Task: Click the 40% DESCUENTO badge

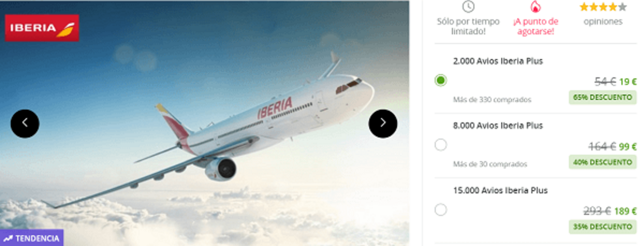Action: (x=602, y=162)
